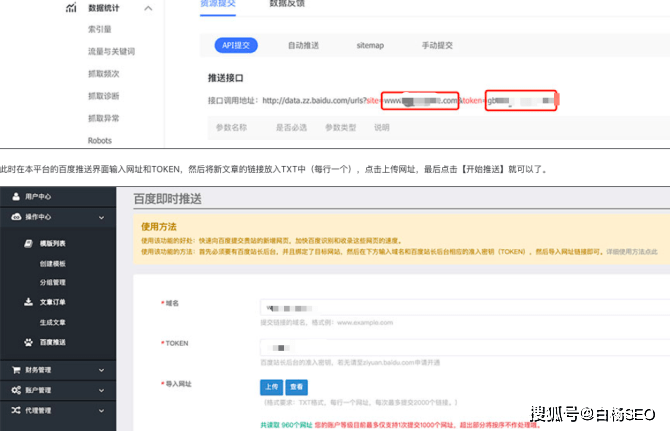Click the 代理管理 shuffle icon
Screen dimensions: 670x431
tap(16, 410)
